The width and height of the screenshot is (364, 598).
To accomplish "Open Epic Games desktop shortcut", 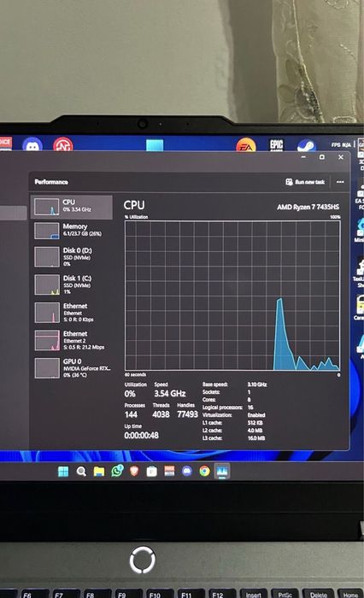I will coord(276,144).
